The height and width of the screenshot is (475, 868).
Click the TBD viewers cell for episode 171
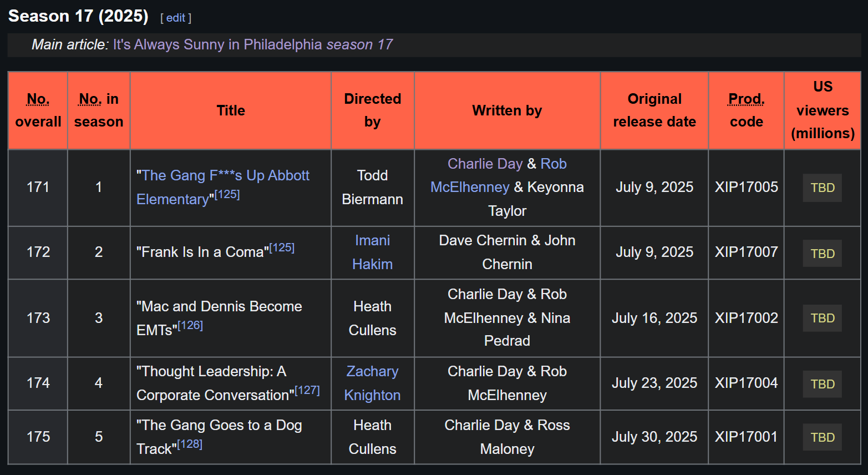pos(823,188)
